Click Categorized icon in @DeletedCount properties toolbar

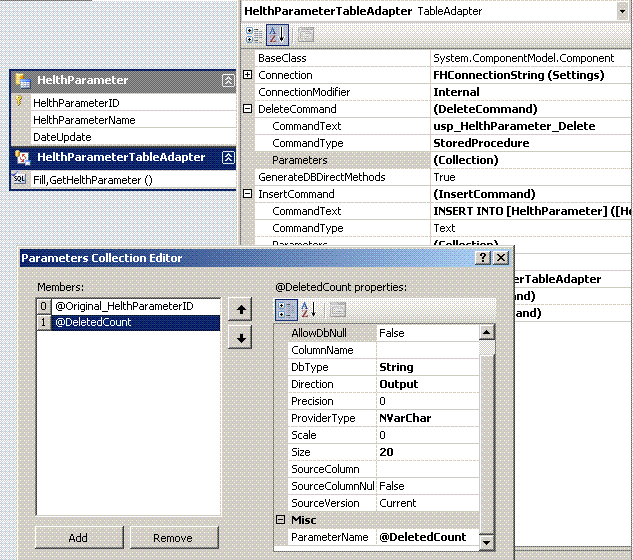[x=286, y=310]
